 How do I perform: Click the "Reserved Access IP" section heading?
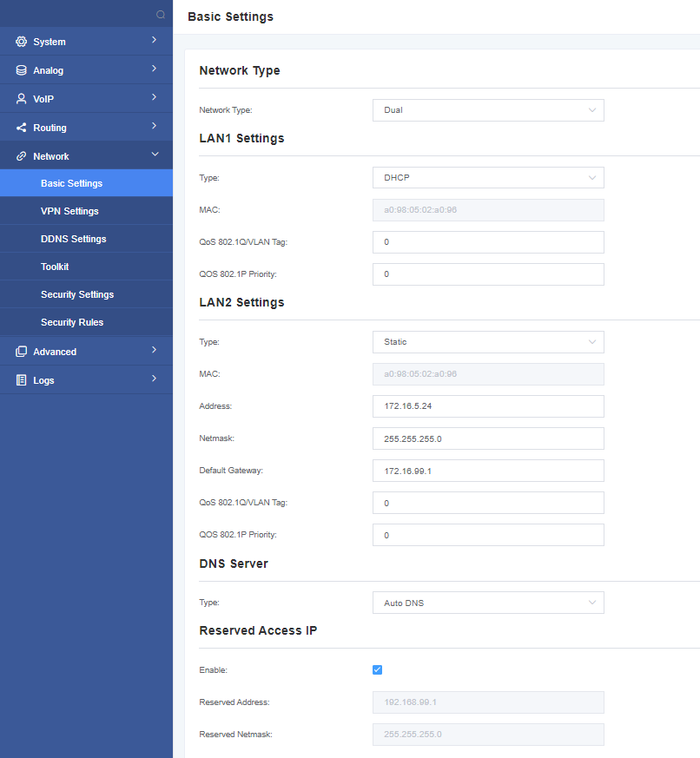tap(258, 630)
